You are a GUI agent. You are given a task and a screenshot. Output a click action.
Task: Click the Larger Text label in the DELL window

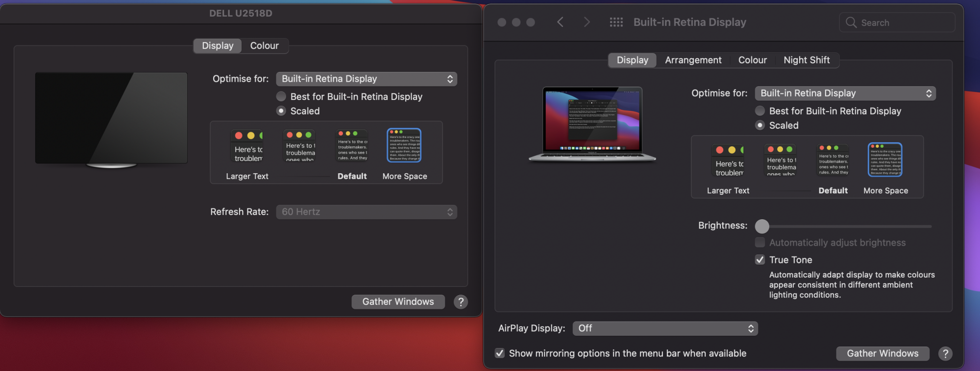247,176
